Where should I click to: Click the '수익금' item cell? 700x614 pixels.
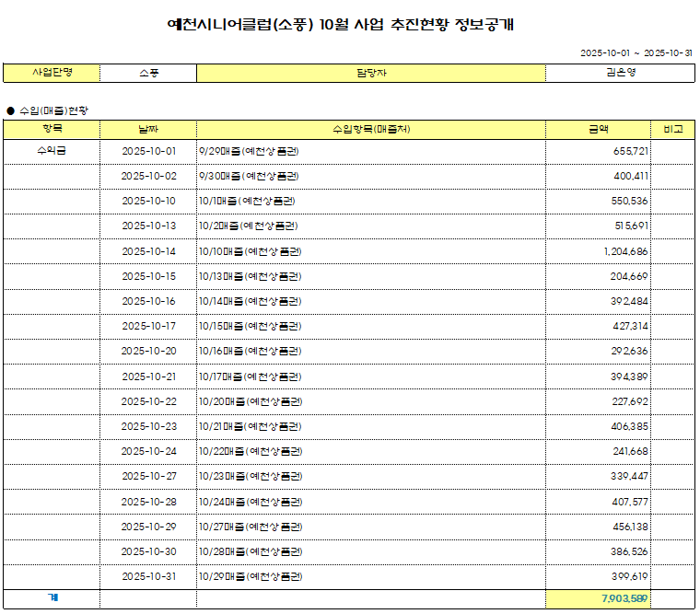pos(52,150)
